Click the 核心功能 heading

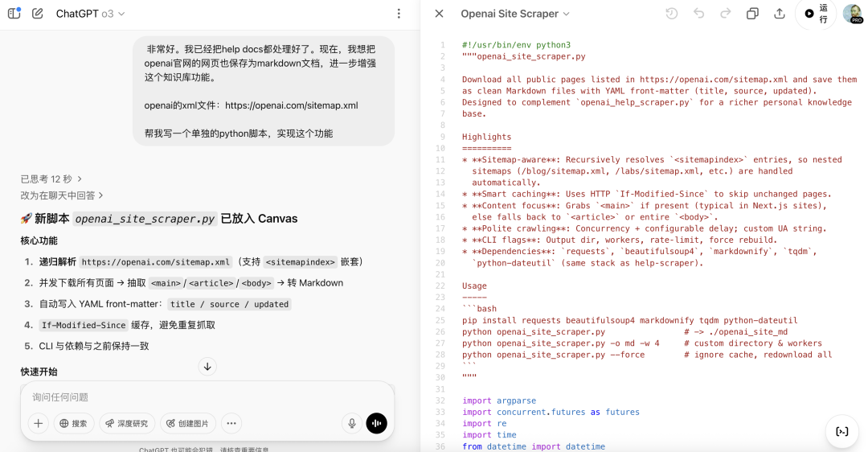39,240
